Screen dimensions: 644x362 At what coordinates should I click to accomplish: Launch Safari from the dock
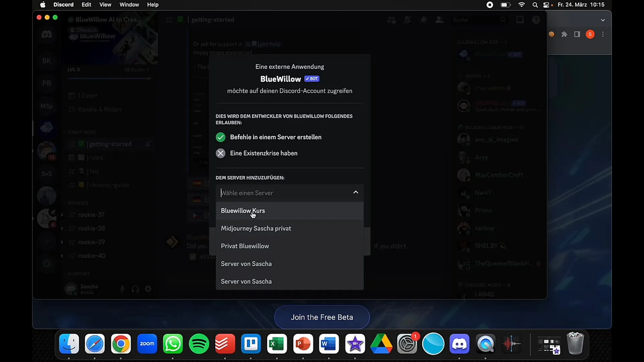pyautogui.click(x=95, y=344)
